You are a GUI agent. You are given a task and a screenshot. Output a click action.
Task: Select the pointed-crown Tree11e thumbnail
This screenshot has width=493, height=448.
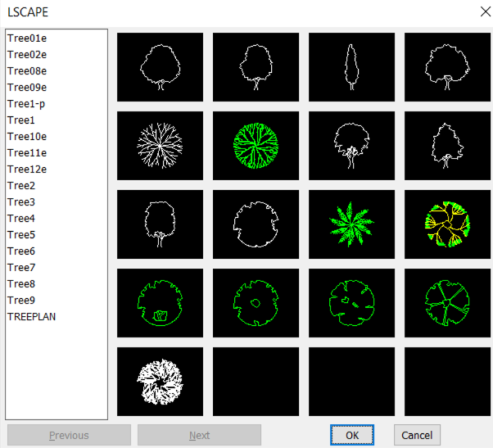[447, 146]
